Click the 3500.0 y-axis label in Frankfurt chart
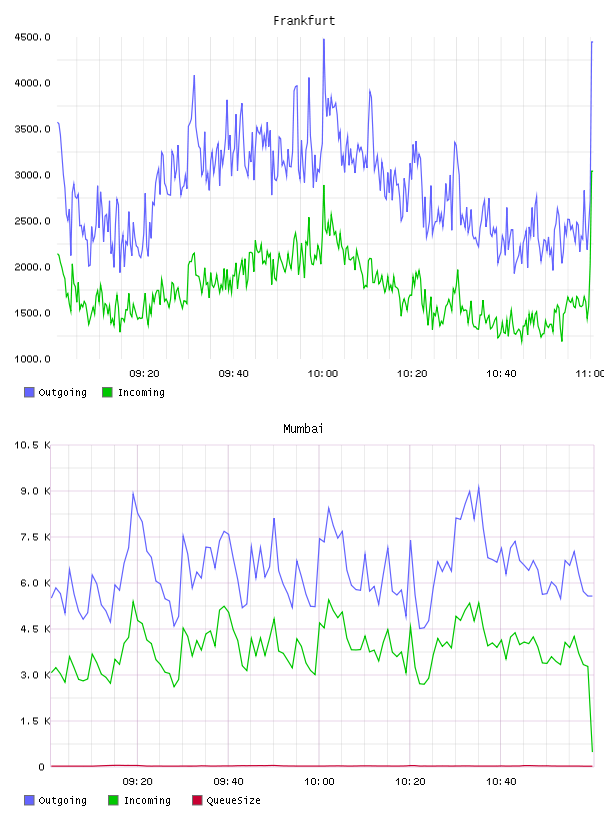 click(x=32, y=129)
